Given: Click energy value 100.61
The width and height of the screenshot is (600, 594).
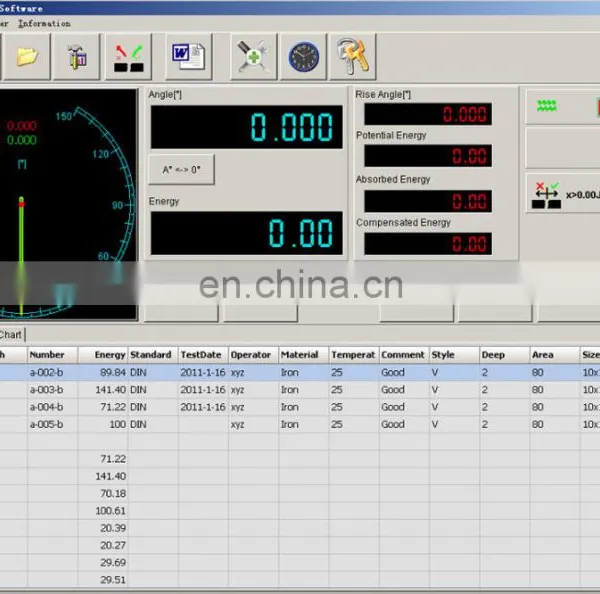Looking at the screenshot, I should [x=111, y=511].
